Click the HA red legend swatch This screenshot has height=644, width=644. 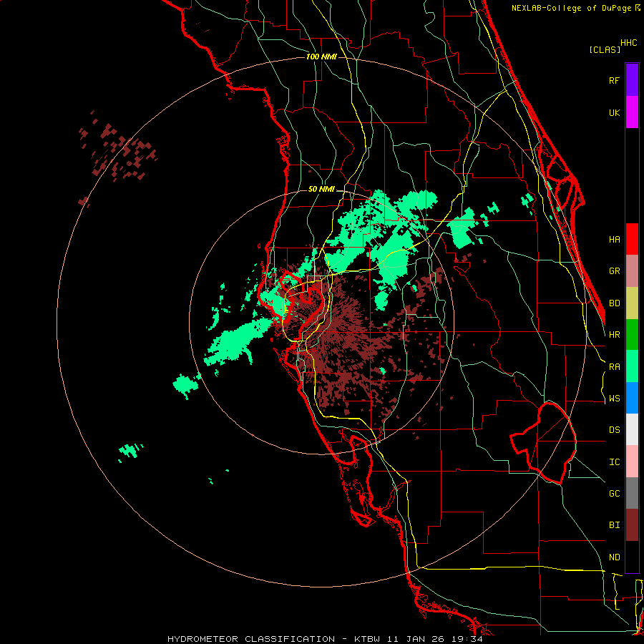(632, 239)
